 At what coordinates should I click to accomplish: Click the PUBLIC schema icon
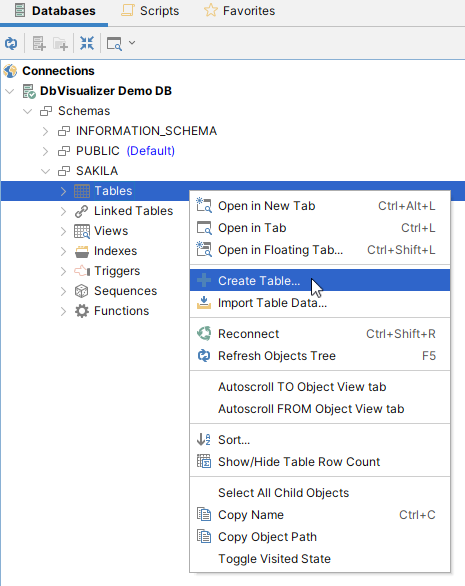(x=64, y=151)
